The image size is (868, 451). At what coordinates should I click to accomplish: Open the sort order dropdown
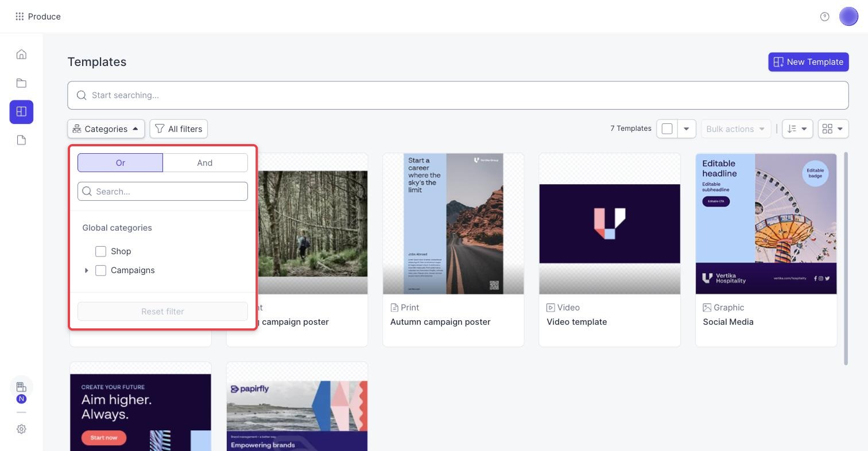click(797, 129)
